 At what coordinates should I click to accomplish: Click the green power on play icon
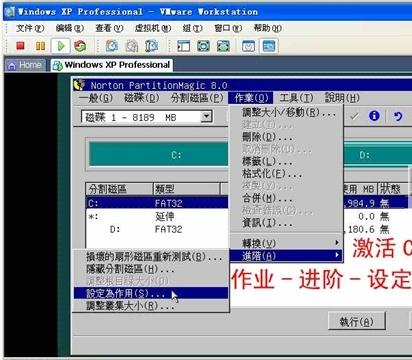click(61, 46)
